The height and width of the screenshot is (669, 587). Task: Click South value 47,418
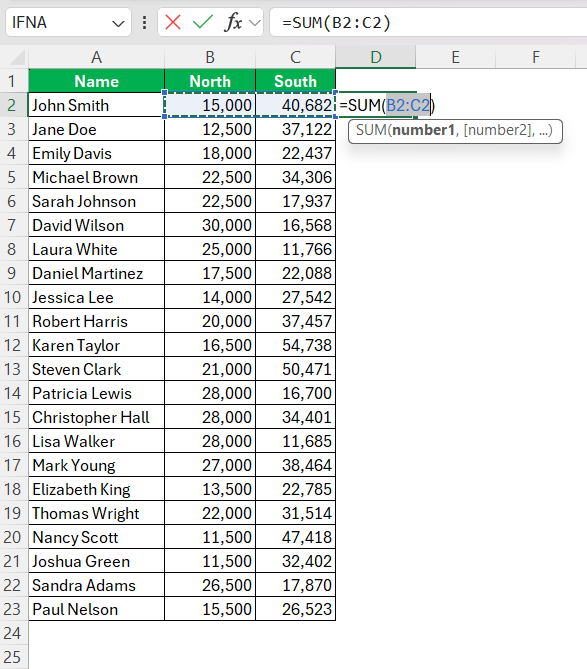click(296, 537)
